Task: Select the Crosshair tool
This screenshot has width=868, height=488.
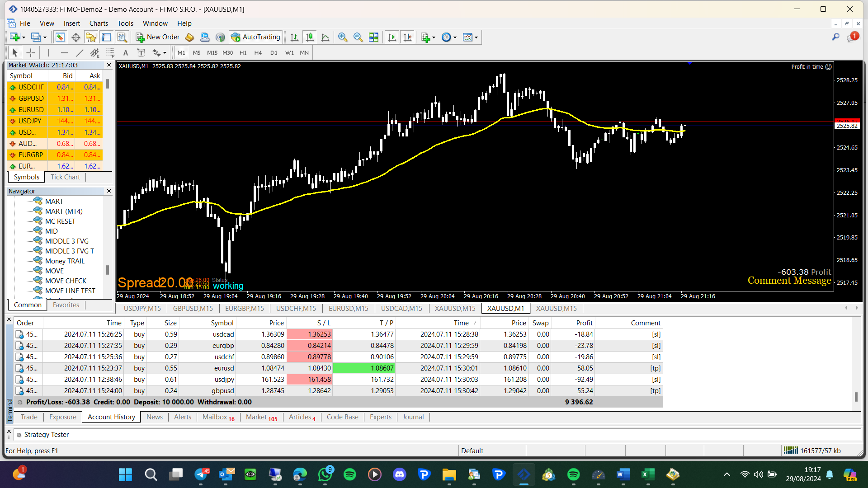Action: [x=30, y=53]
